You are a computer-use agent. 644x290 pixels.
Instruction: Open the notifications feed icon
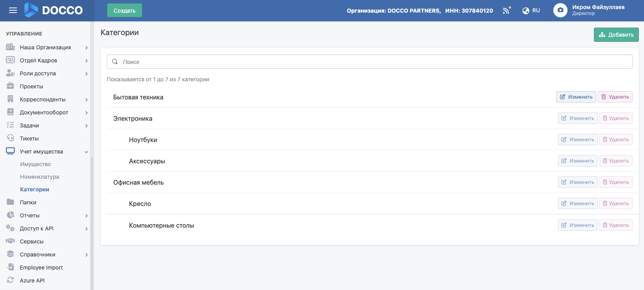pos(506,11)
